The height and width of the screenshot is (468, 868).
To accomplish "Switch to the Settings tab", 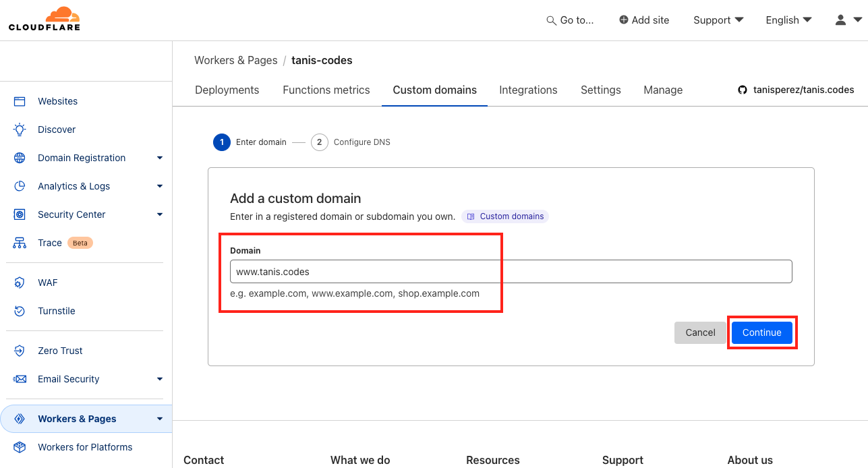I will click(x=600, y=90).
